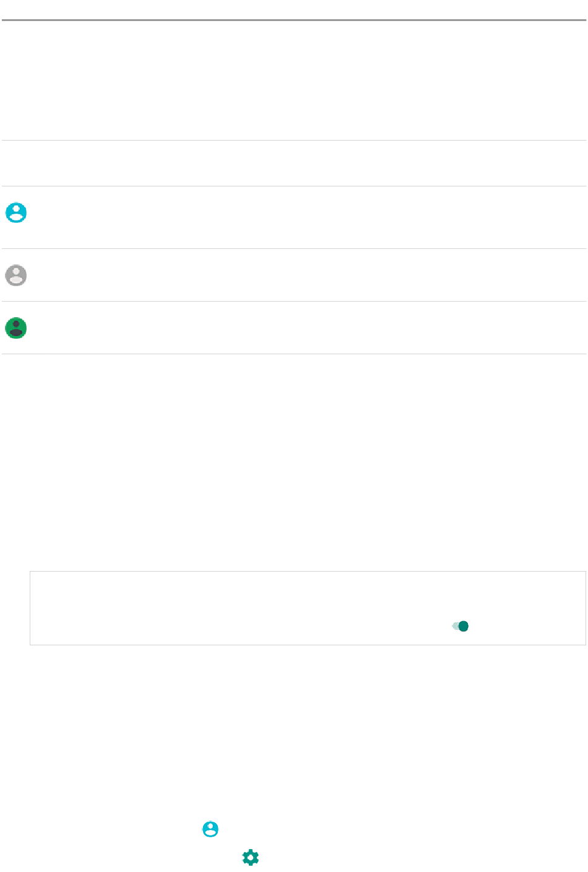
Task: Select the gray user avatar icon
Action: coord(16,275)
